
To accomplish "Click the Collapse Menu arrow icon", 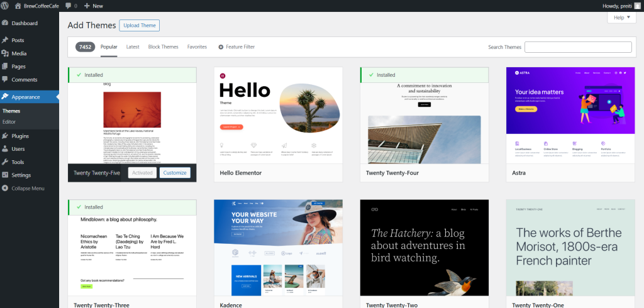I will point(5,189).
